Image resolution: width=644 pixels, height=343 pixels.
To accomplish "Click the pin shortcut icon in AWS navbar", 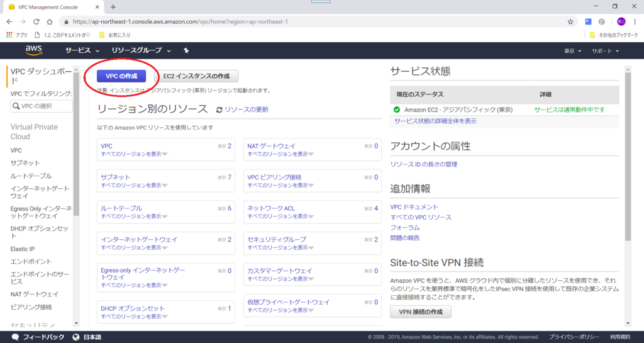I will 186,50.
